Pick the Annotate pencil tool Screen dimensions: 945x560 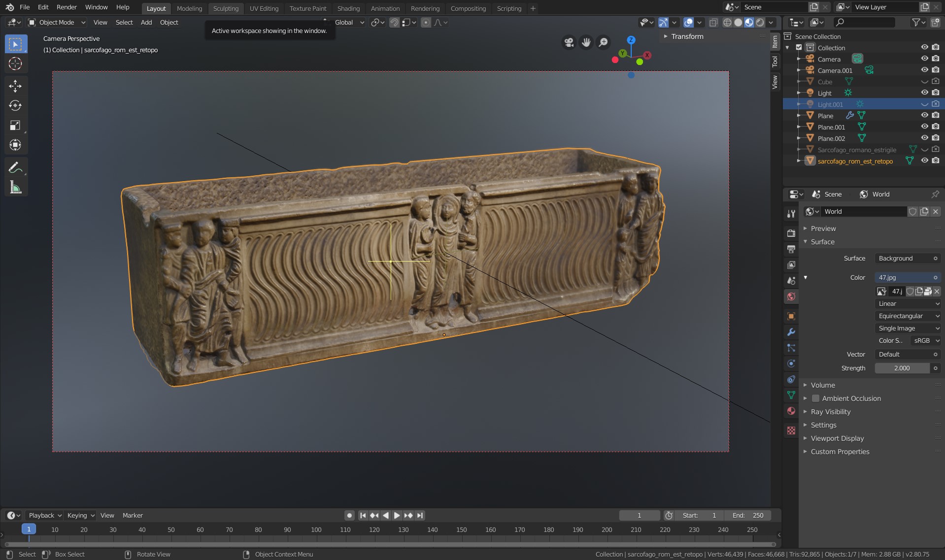click(x=15, y=168)
